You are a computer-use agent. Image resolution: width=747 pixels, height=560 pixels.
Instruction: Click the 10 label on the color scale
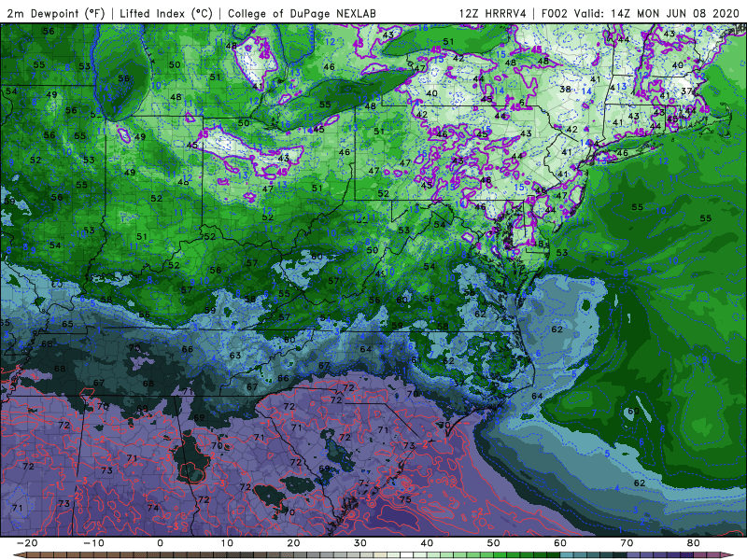(227, 543)
